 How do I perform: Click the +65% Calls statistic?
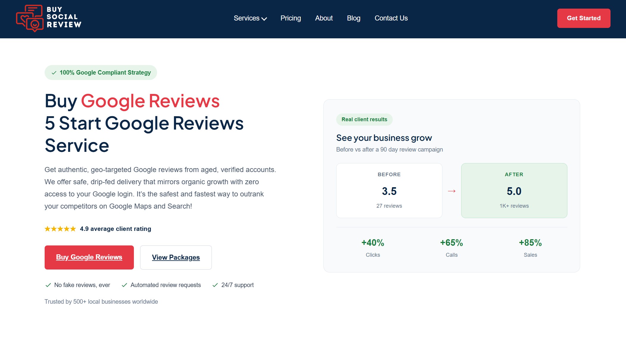pos(452,248)
